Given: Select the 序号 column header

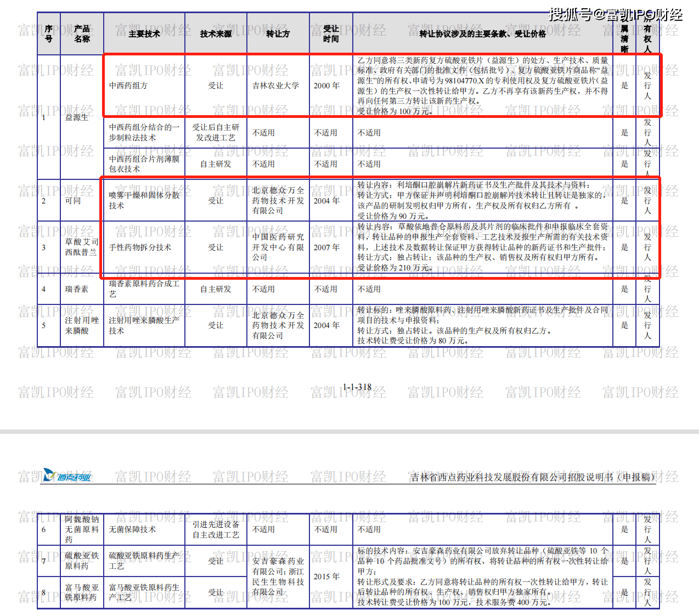Looking at the screenshot, I should [x=49, y=33].
